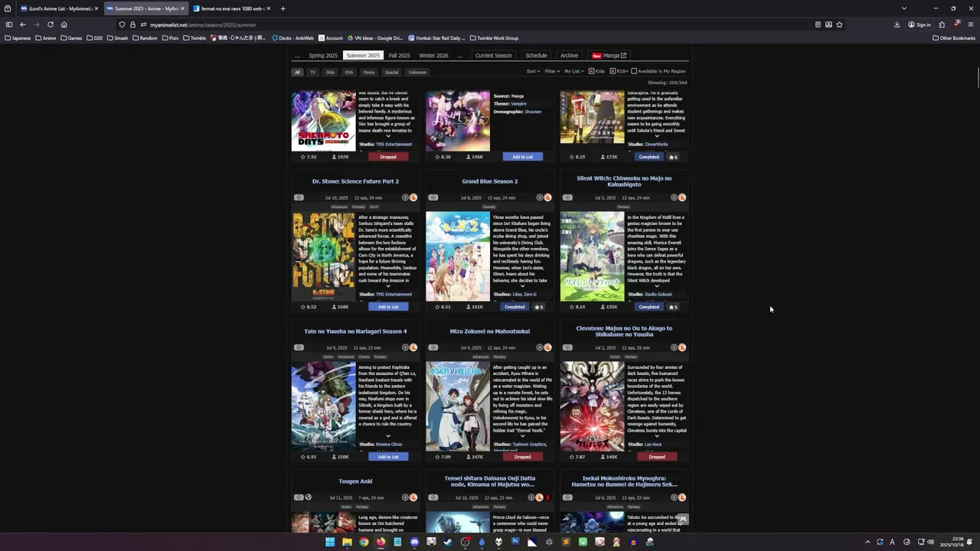Click the sidebar toggle icon in toolbar
The width and height of the screenshot is (980, 551).
(8, 24)
